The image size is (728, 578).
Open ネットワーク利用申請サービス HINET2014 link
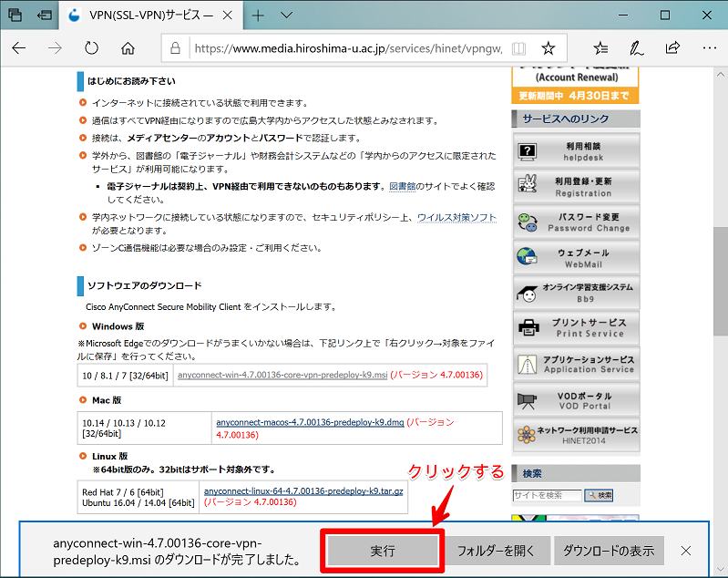[576, 435]
